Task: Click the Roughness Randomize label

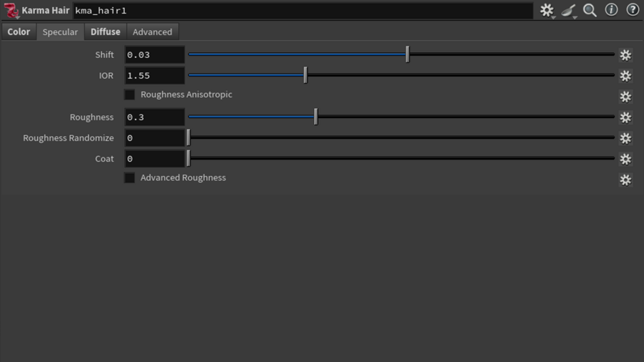Action: 68,138
